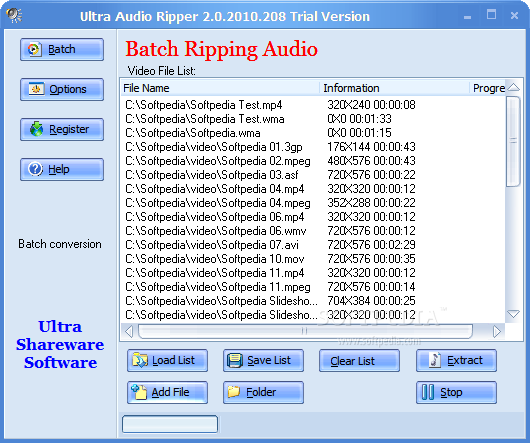Click the app icon in title bar
Image resolution: width=530 pixels, height=443 pixels.
coord(14,16)
